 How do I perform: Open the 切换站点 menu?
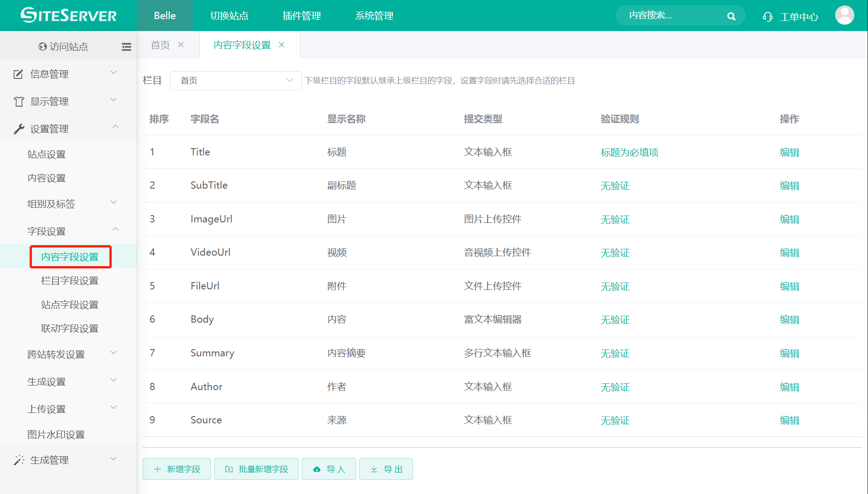(229, 15)
